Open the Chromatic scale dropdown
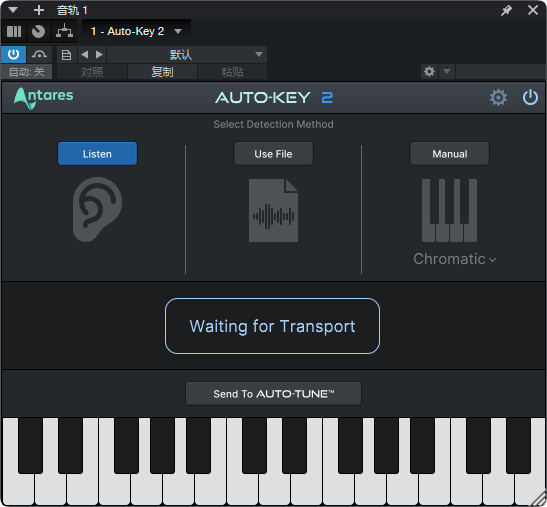This screenshot has width=547, height=507. [x=455, y=259]
